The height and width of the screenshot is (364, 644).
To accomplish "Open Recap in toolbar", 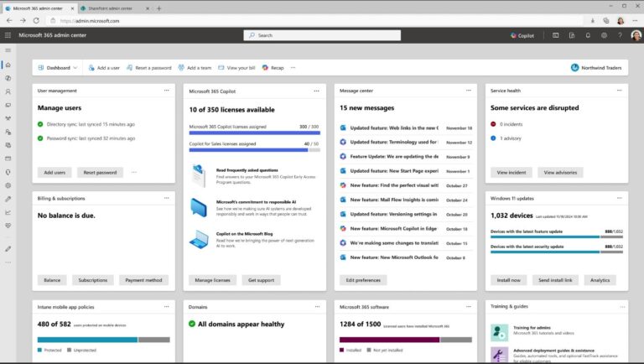I will [x=273, y=68].
